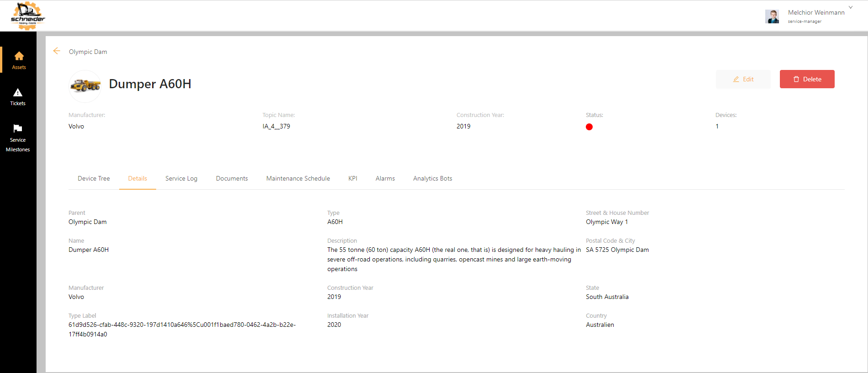This screenshot has height=373, width=868.
Task: View the Maintenance Schedule tab
Action: pos(298,179)
